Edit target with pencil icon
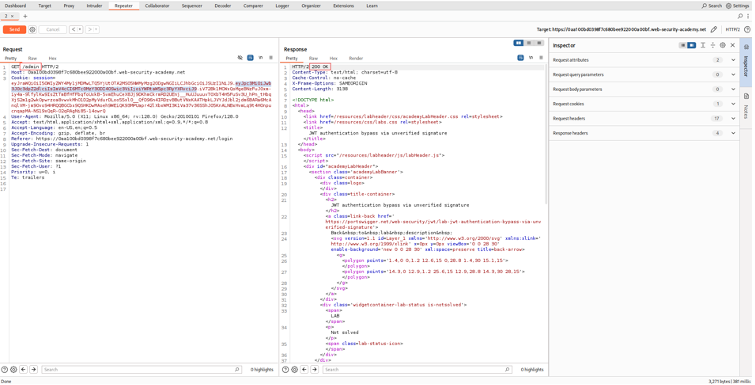This screenshot has width=755, height=385. (714, 29)
